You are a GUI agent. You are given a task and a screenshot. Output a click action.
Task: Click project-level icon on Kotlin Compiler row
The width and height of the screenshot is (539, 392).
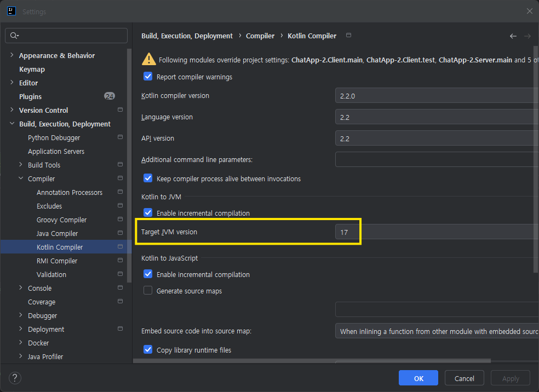coord(120,246)
